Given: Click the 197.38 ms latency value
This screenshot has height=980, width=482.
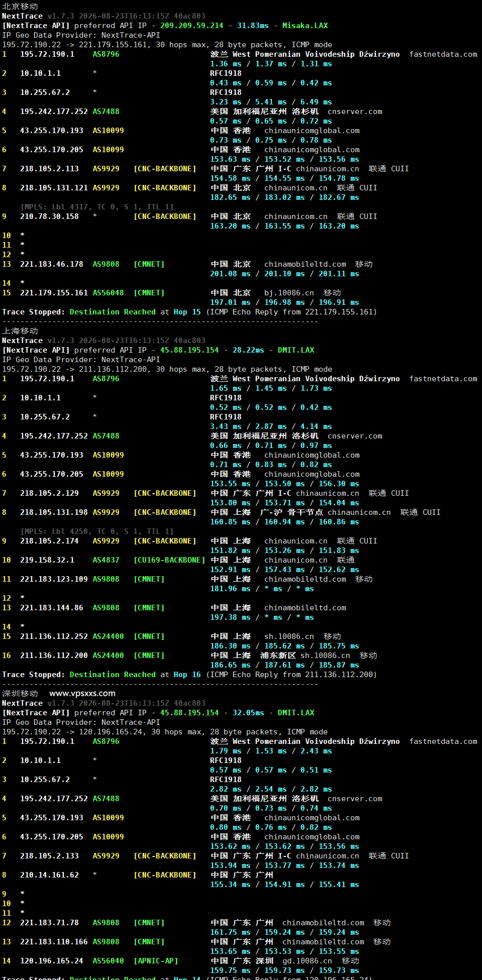Looking at the screenshot, I should click(x=230, y=617).
